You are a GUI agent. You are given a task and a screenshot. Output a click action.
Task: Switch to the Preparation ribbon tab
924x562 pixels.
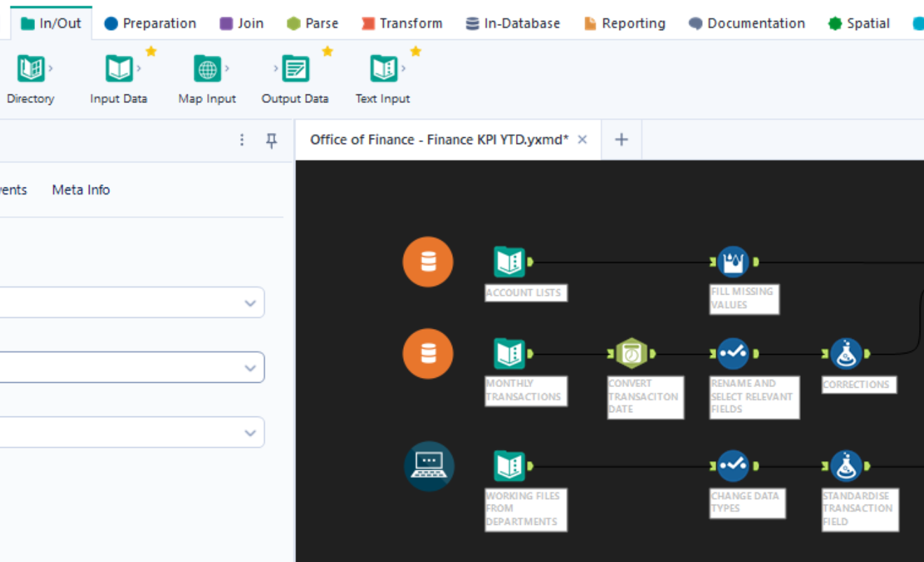coord(150,22)
